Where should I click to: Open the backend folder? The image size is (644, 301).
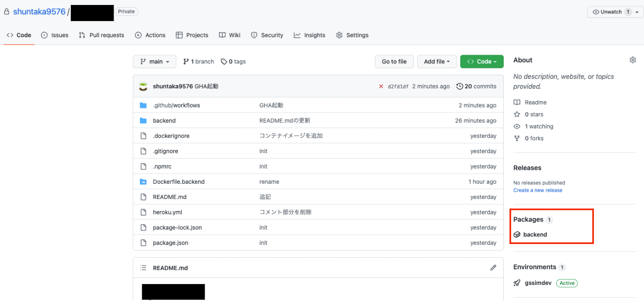click(x=164, y=120)
